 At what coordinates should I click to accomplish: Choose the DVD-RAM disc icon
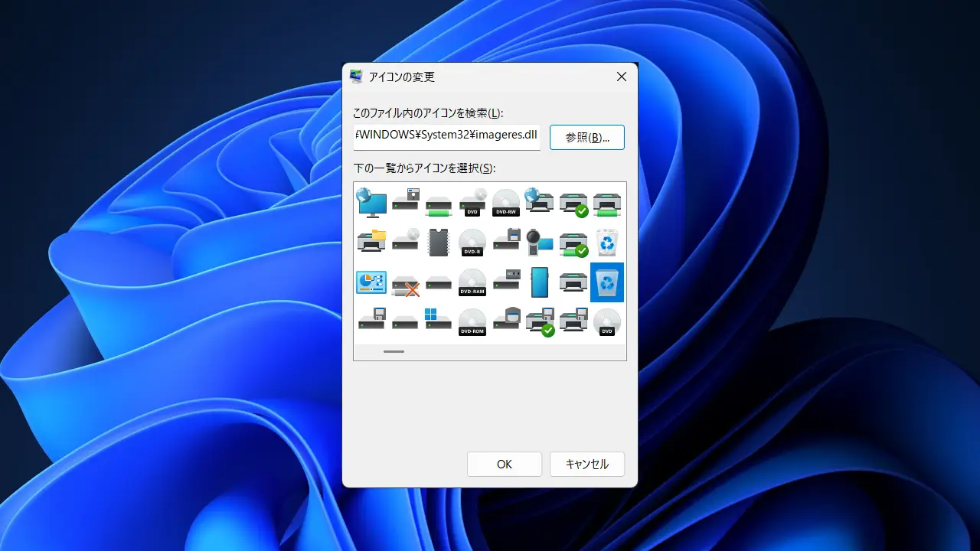[472, 282]
